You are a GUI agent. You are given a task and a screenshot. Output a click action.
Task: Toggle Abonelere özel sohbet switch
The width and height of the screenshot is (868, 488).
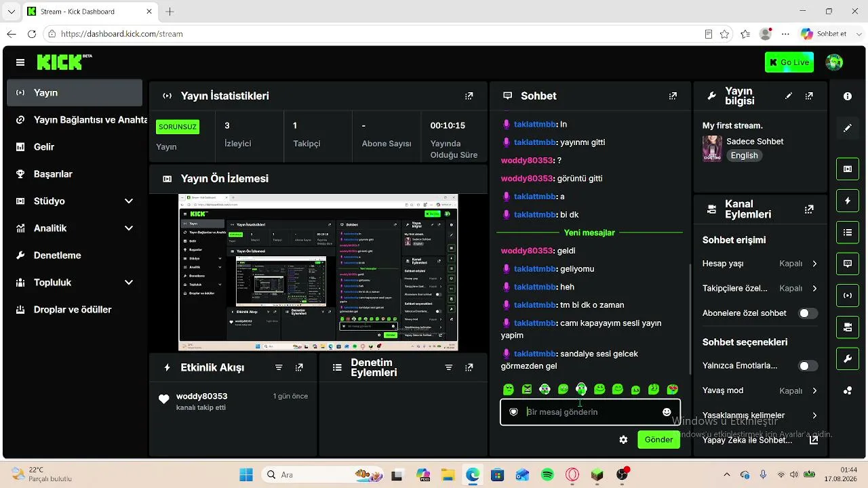(808, 313)
